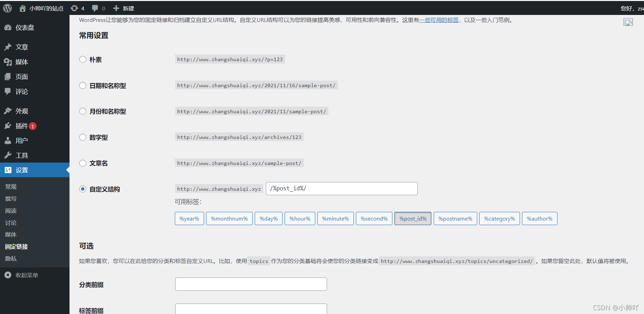Screen dimensions: 644x314
Task: Open the 一些可用的标签 link
Action: tap(439, 20)
